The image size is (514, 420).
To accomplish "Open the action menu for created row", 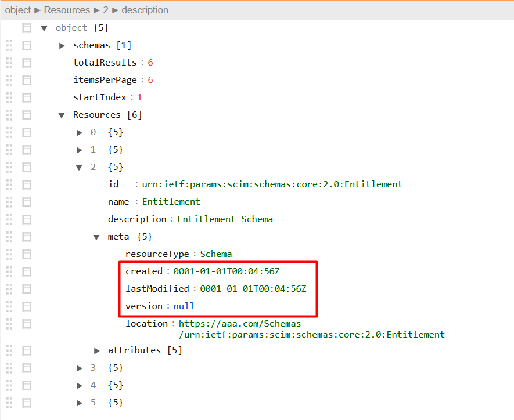I will (x=27, y=271).
